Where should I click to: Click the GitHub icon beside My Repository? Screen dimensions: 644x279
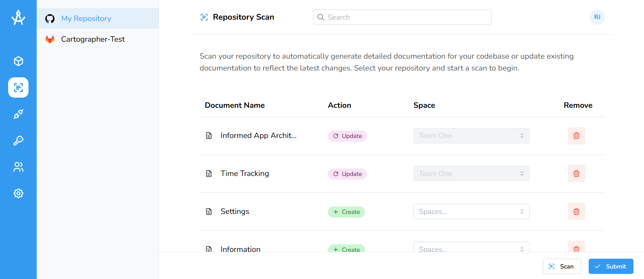coord(50,19)
